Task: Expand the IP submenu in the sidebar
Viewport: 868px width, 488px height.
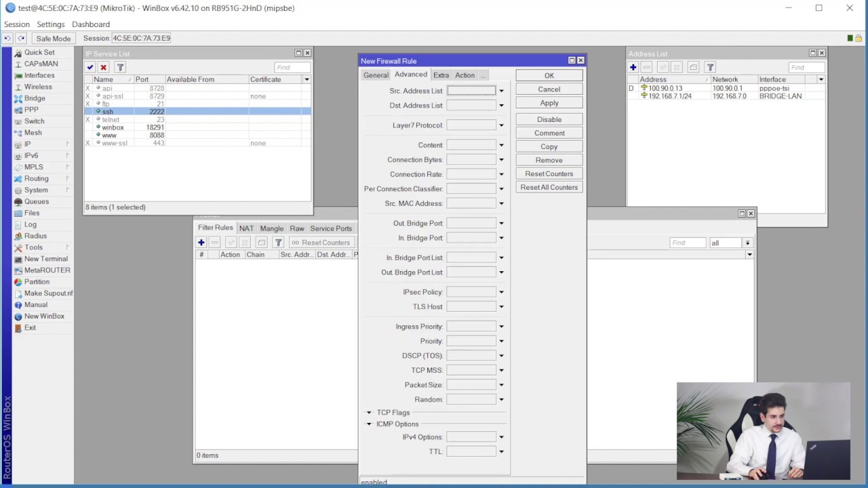Action: (x=42, y=144)
